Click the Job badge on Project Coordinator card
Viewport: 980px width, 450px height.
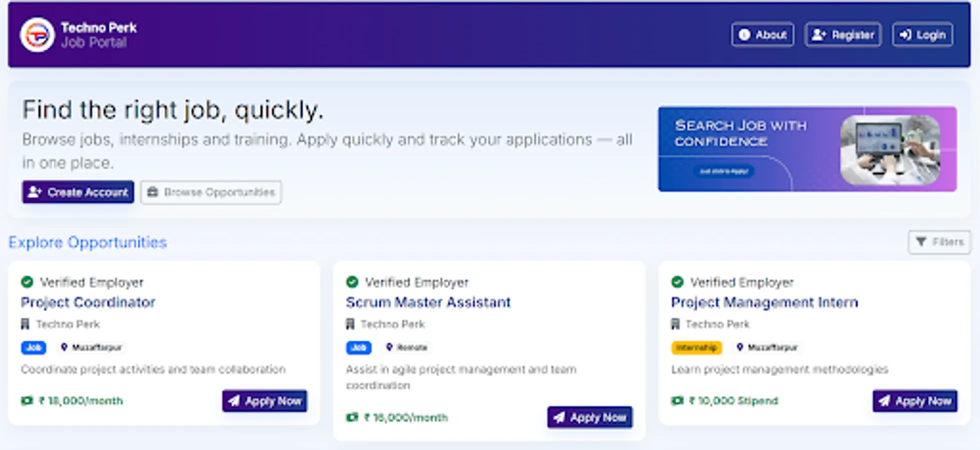(x=33, y=347)
